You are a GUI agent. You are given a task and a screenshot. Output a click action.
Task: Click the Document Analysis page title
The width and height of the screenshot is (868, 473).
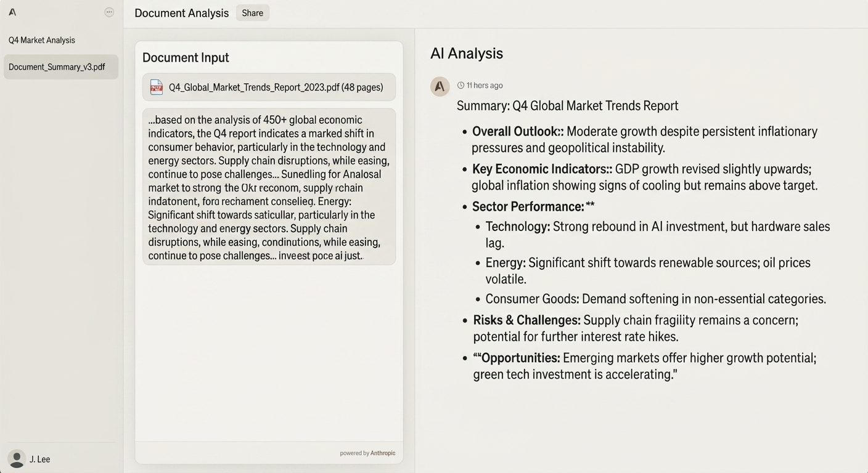coord(182,13)
